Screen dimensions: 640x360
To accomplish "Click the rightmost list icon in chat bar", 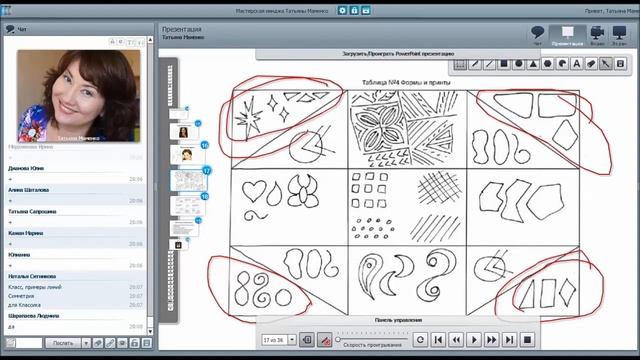I will 147,343.
